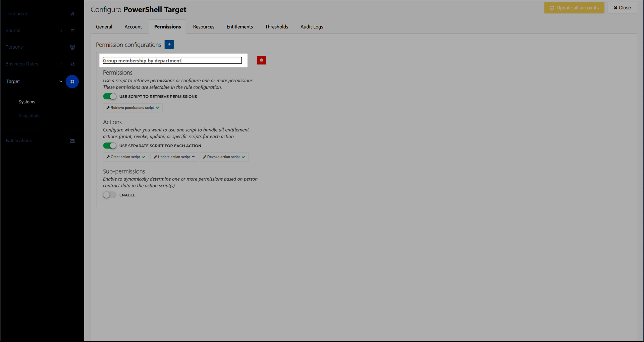Click the Notifications envelope icon
Screen dimensions: 644x342
(x=72, y=141)
